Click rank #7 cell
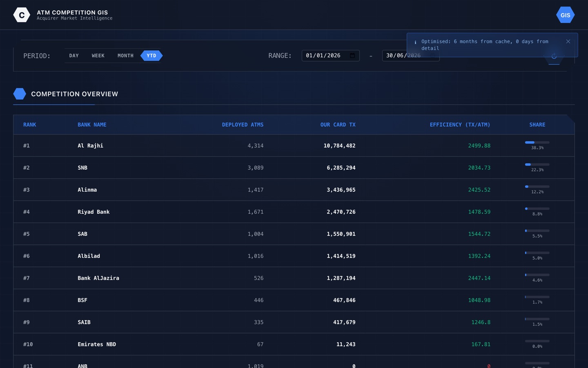 pyautogui.click(x=27, y=278)
